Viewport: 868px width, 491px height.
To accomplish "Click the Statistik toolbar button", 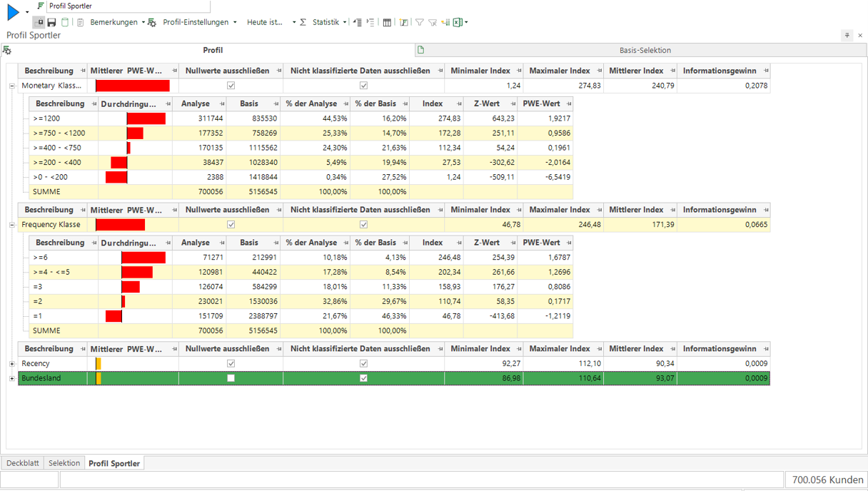I will tap(325, 22).
